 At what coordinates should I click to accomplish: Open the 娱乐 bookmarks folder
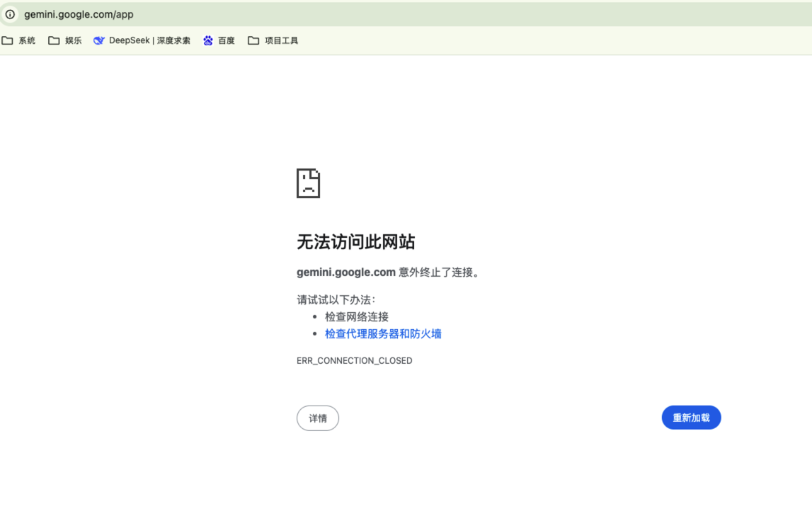pos(65,40)
